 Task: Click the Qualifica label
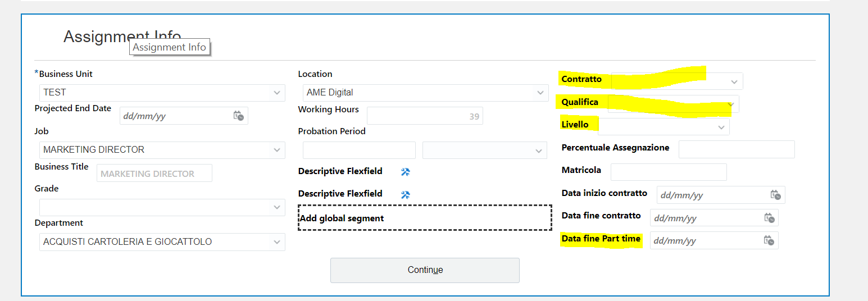tap(580, 102)
